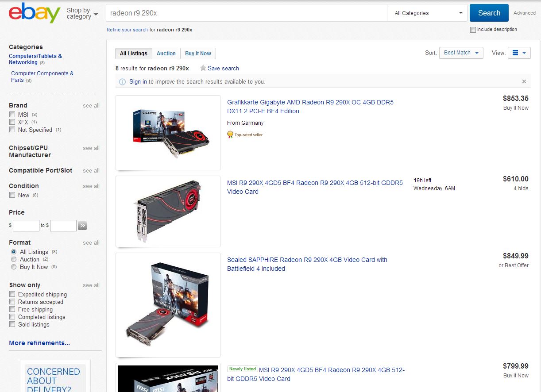The image size is (541, 392).
Task: Click the $610.00 price
Action: click(x=516, y=179)
